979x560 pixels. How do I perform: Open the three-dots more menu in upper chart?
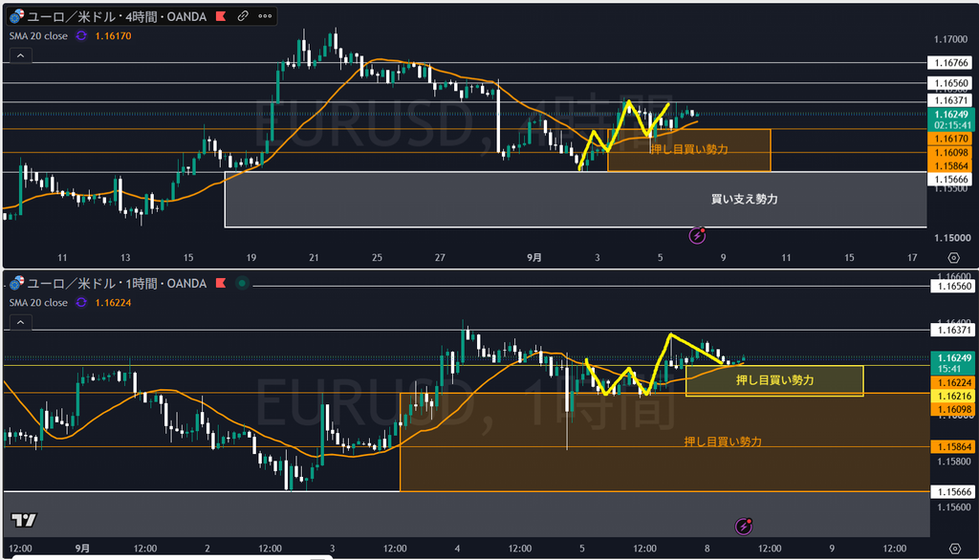coord(265,16)
